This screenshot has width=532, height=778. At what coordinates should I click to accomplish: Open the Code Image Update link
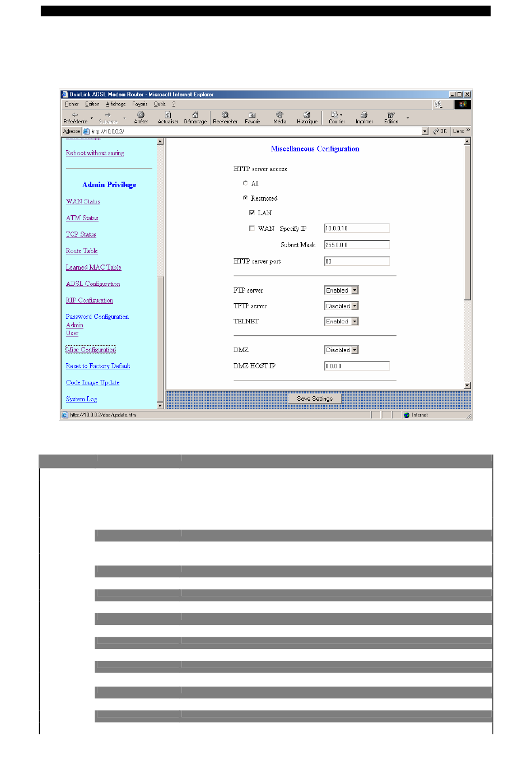click(92, 383)
